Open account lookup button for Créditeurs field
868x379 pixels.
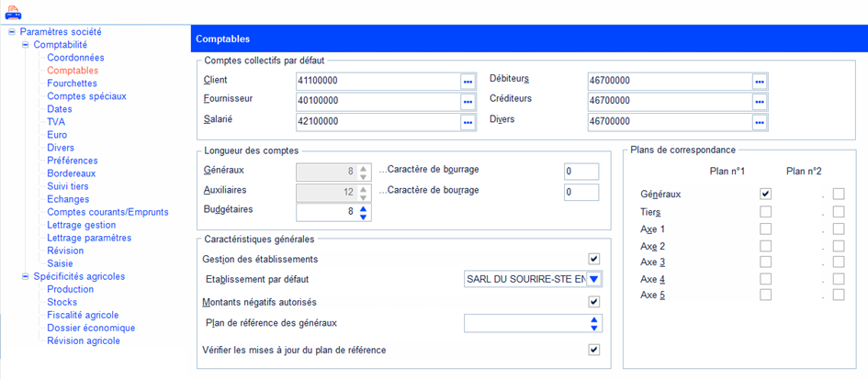pos(759,101)
